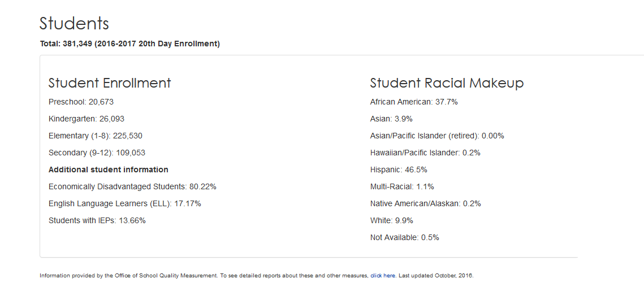Select the Preschool: 20,673 entry
Image resolution: width=644 pixels, height=300 pixels.
coord(81,102)
